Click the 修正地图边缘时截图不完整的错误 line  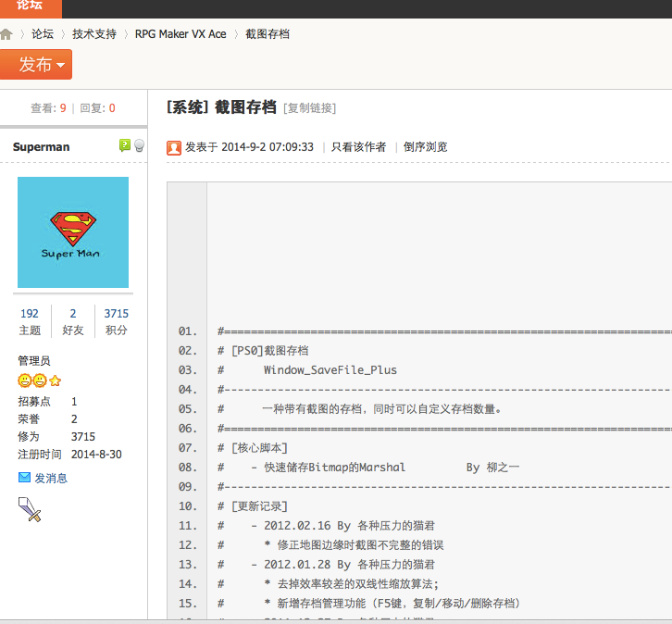click(354, 545)
